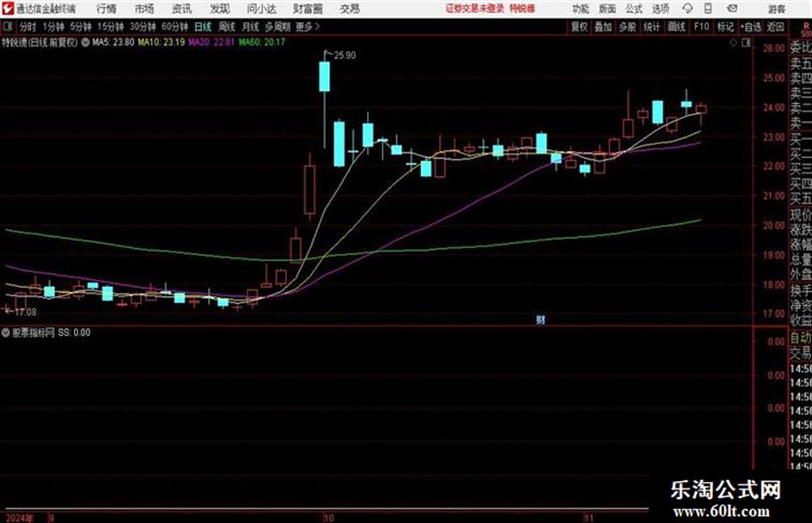Open the 市场 menu
The height and width of the screenshot is (523, 812).
click(144, 9)
